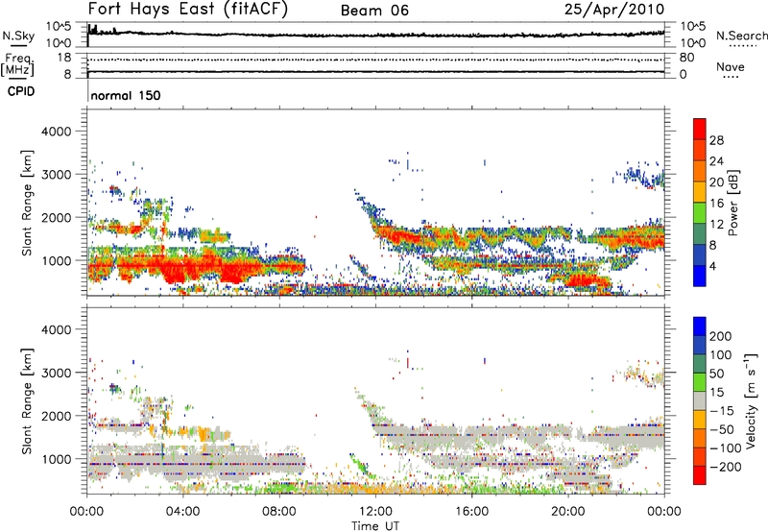Click the 'Freq. [MHz]' label

(x=18, y=65)
